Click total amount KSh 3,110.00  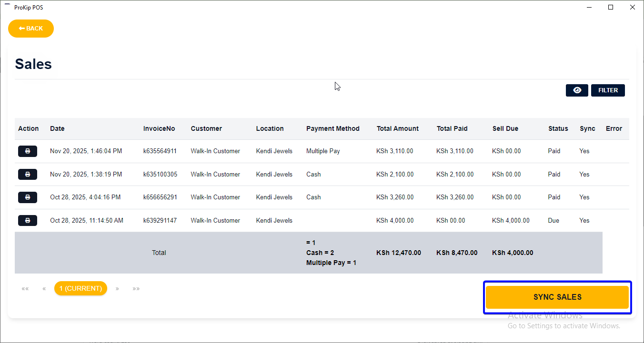(395, 151)
